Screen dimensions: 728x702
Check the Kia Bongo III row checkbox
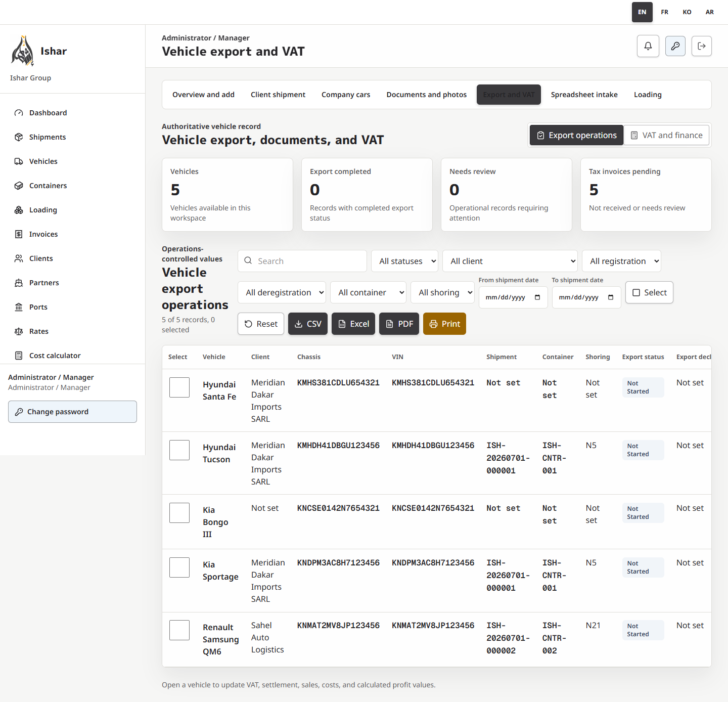click(179, 513)
